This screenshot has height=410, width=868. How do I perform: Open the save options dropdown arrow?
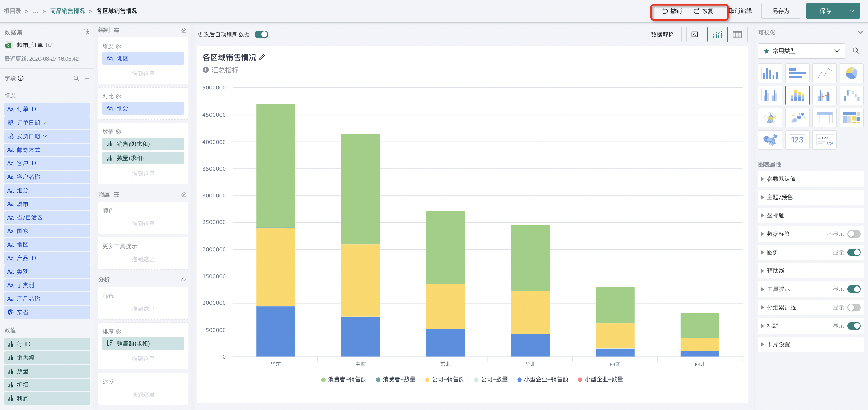click(852, 11)
